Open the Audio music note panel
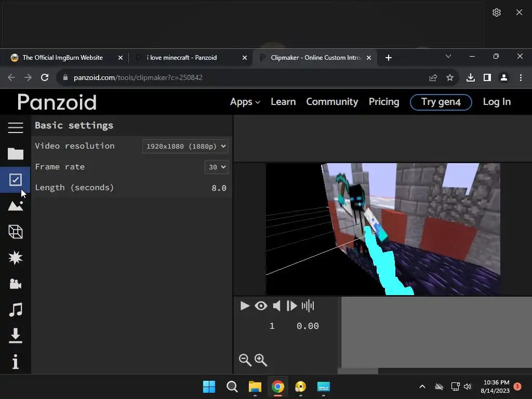Image resolution: width=532 pixels, height=399 pixels. click(x=15, y=310)
